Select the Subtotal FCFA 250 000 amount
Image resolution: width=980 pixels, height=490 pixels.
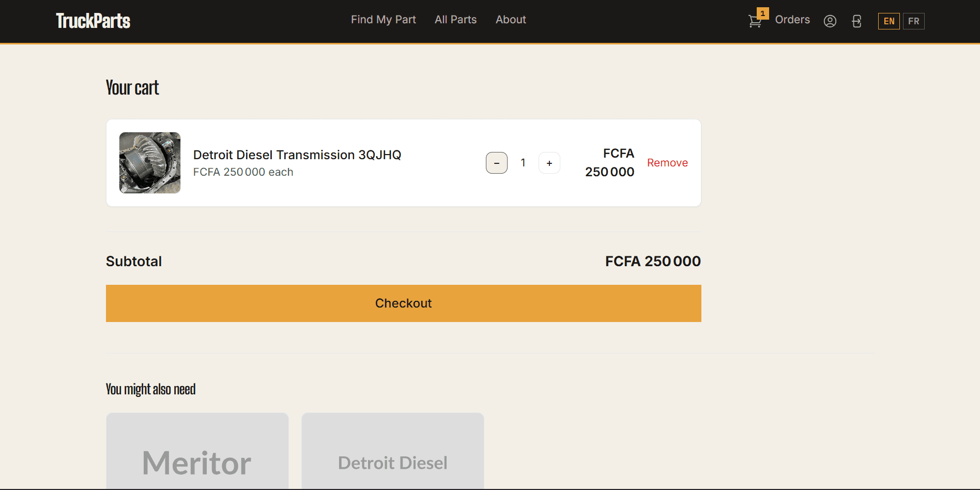[x=653, y=262]
